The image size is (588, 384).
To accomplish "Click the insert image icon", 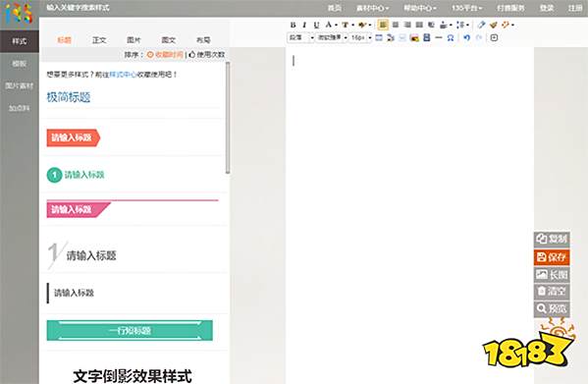I will pos(414,37).
